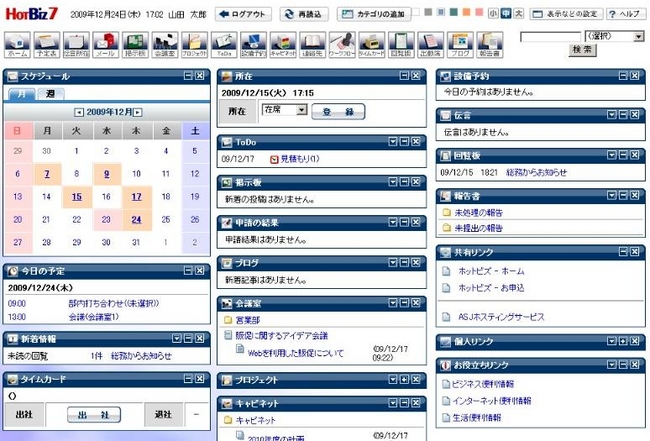650x441 pixels.
Task: Collapse the スケジュール panel with minimize toggle
Action: point(188,75)
